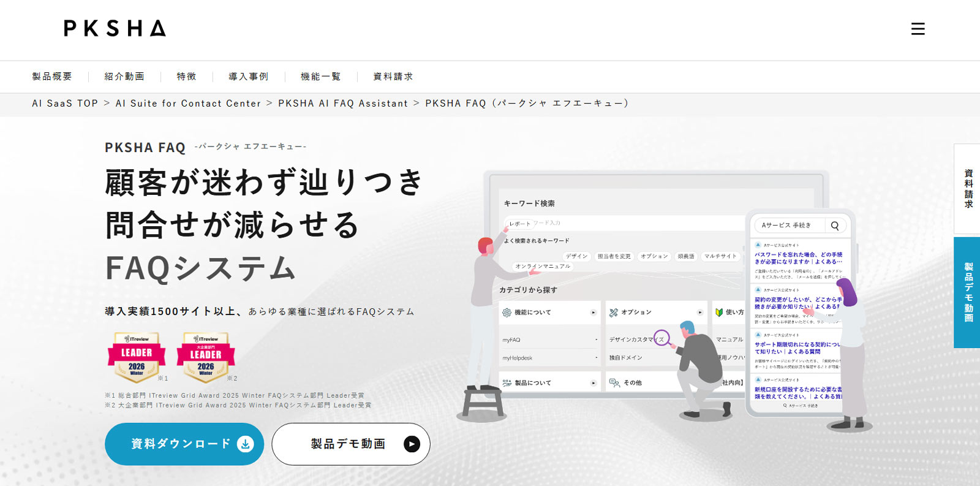Click the PKSHA logo
The image size is (980, 486).
[115, 28]
